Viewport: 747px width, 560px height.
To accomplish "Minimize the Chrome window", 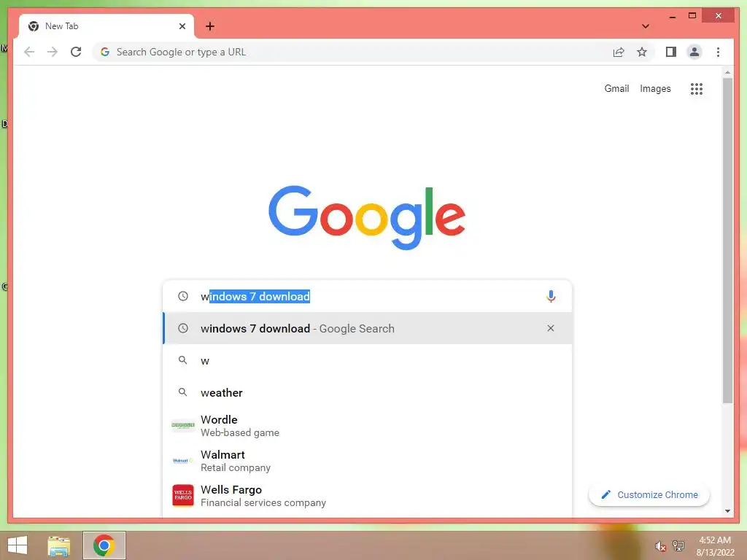I will pos(672,17).
